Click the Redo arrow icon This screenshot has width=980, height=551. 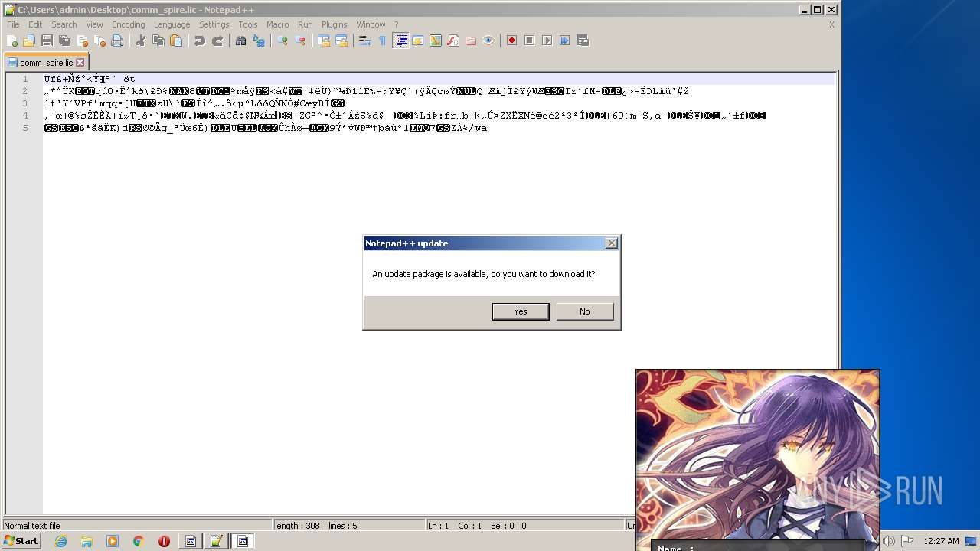click(217, 41)
